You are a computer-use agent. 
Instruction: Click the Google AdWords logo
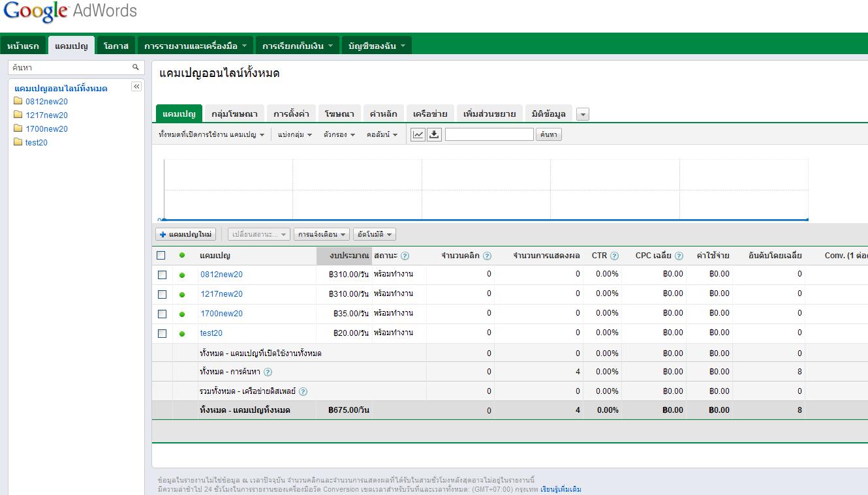pyautogui.click(x=70, y=12)
